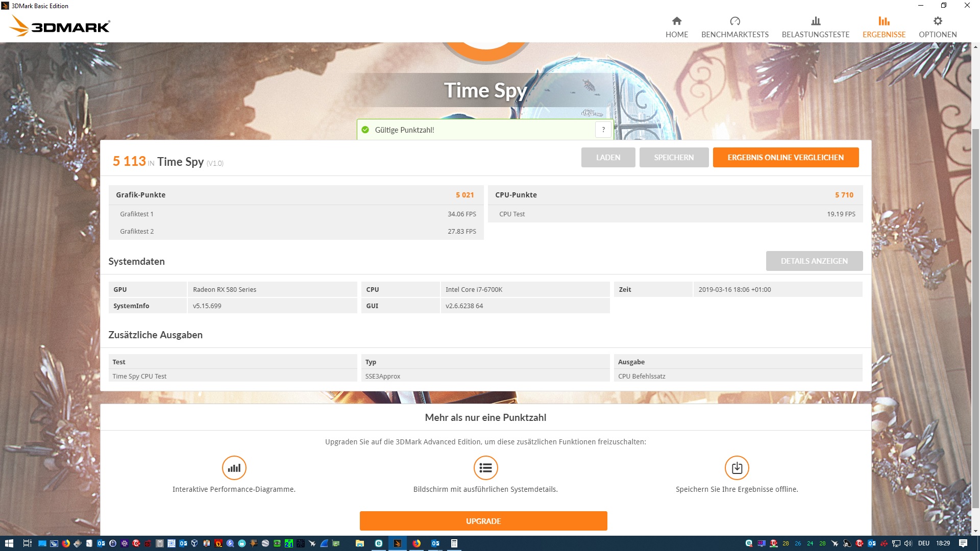980x551 pixels.
Task: Open Optionen settings gear
Action: click(x=937, y=27)
